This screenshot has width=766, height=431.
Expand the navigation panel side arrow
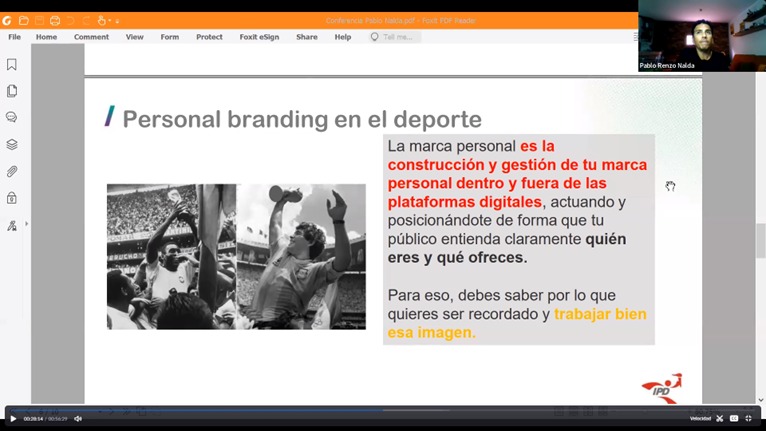pos(26,224)
